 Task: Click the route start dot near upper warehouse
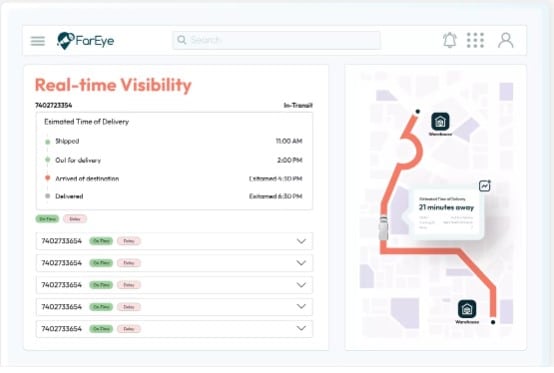[418, 112]
